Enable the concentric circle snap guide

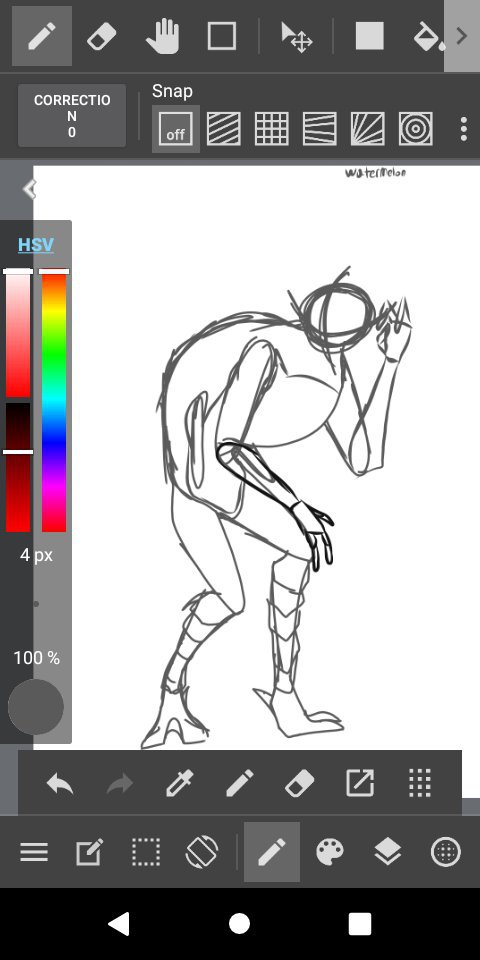coord(416,129)
